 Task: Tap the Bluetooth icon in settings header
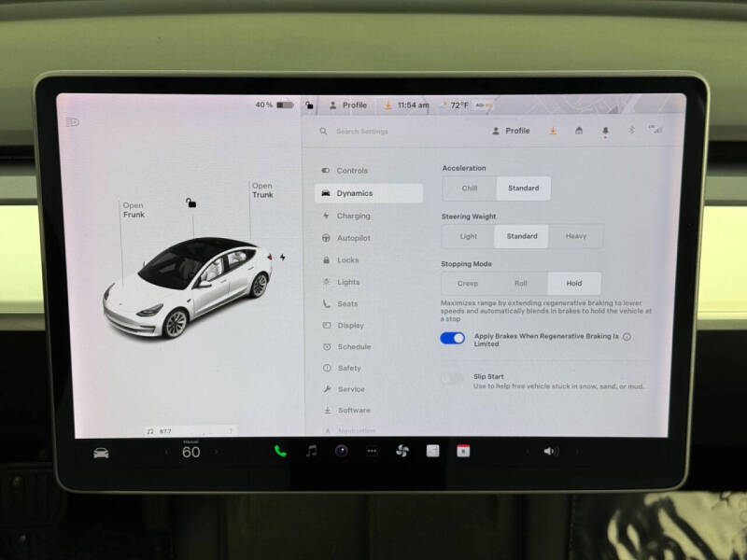[632, 132]
